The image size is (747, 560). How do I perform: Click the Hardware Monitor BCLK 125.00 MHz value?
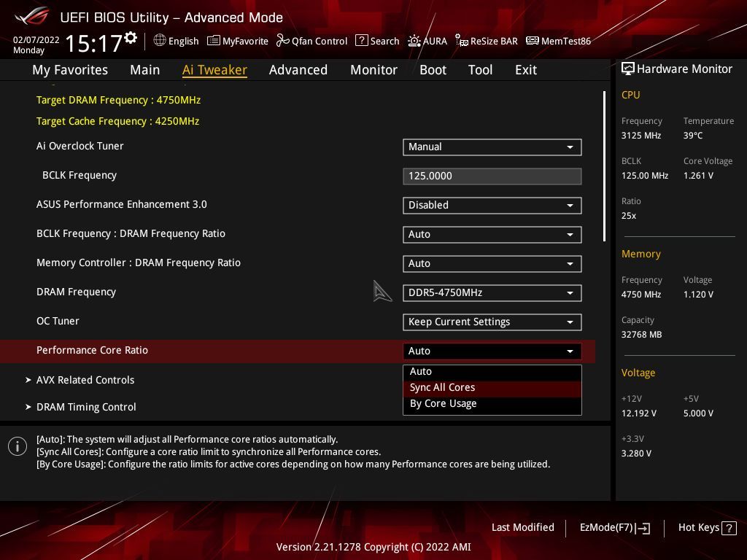(645, 176)
